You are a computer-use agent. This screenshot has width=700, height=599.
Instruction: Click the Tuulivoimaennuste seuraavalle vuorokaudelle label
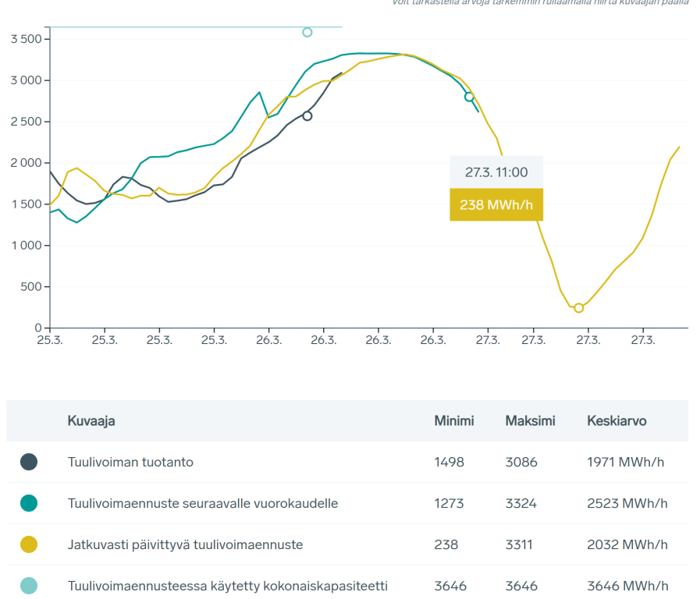[x=203, y=503]
